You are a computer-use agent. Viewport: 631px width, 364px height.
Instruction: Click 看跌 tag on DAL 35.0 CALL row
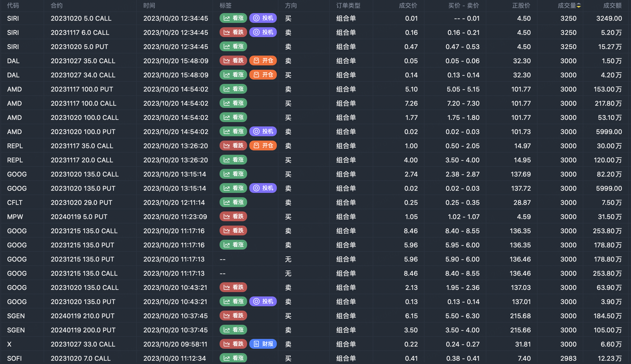(233, 61)
